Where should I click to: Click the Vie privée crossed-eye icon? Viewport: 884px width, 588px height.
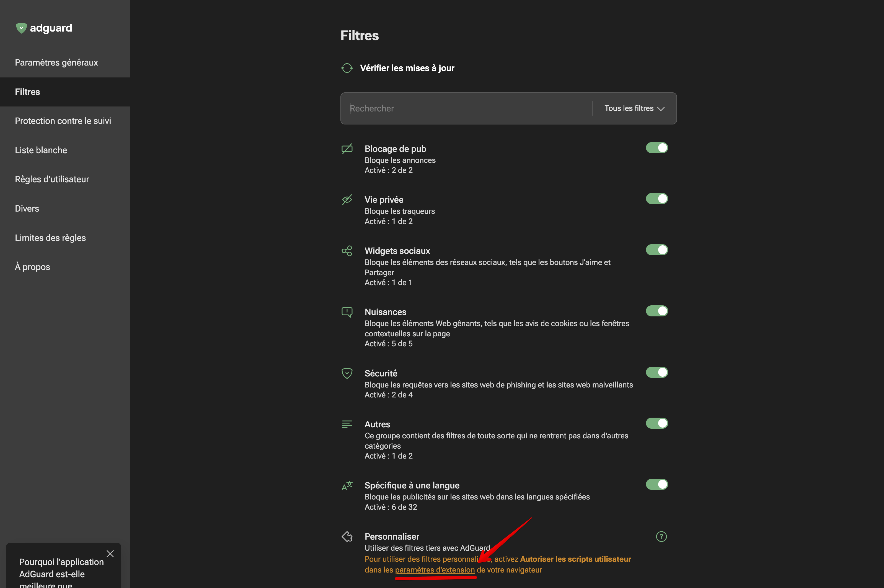[x=347, y=199]
